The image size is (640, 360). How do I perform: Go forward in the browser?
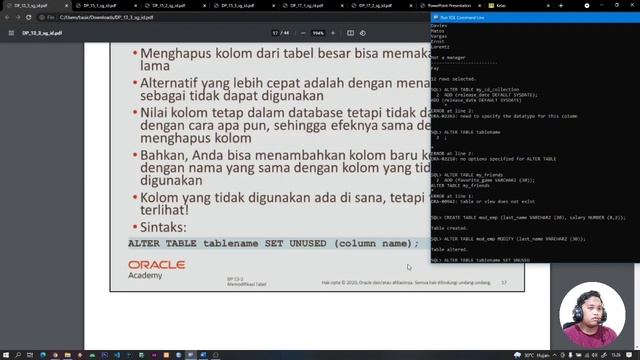pyautogui.click(x=18, y=18)
